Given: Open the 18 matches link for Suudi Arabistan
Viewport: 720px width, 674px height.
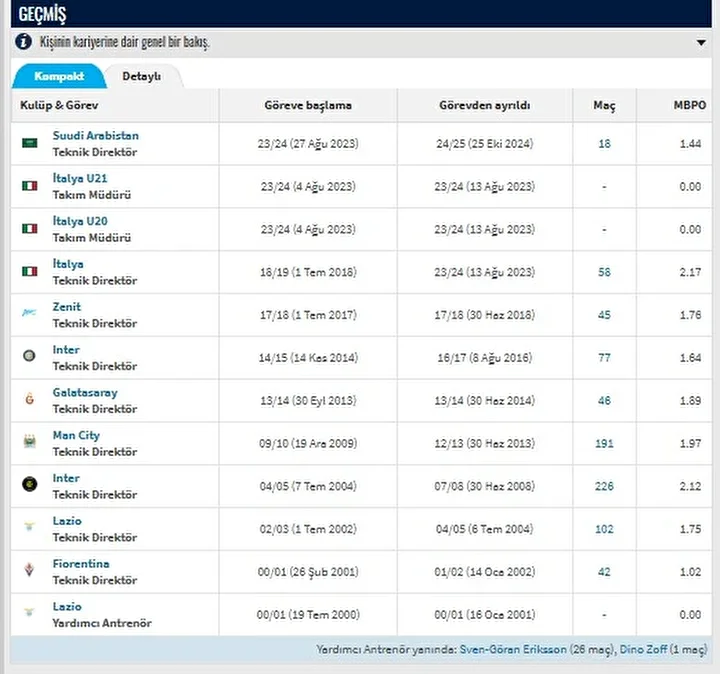Looking at the screenshot, I should tap(604, 144).
